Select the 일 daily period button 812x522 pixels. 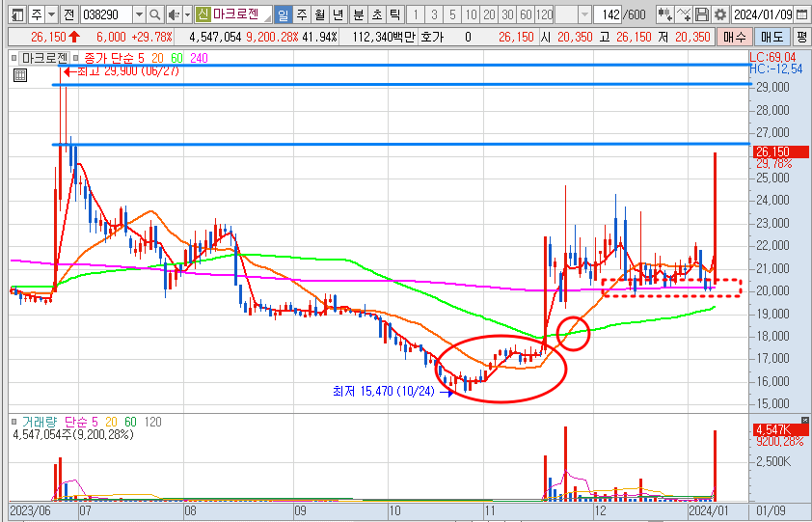point(283,14)
